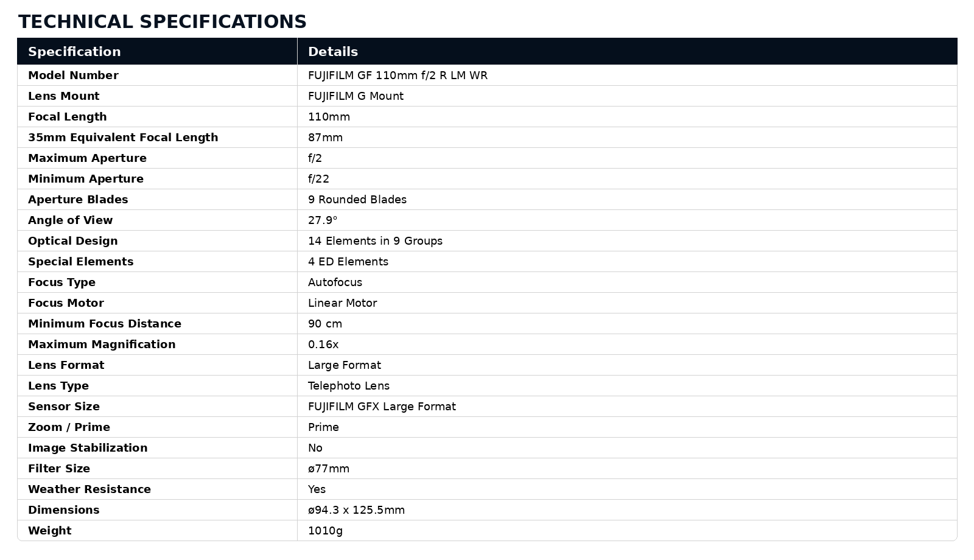
Task: Select the '87mm' value
Action: tap(325, 138)
